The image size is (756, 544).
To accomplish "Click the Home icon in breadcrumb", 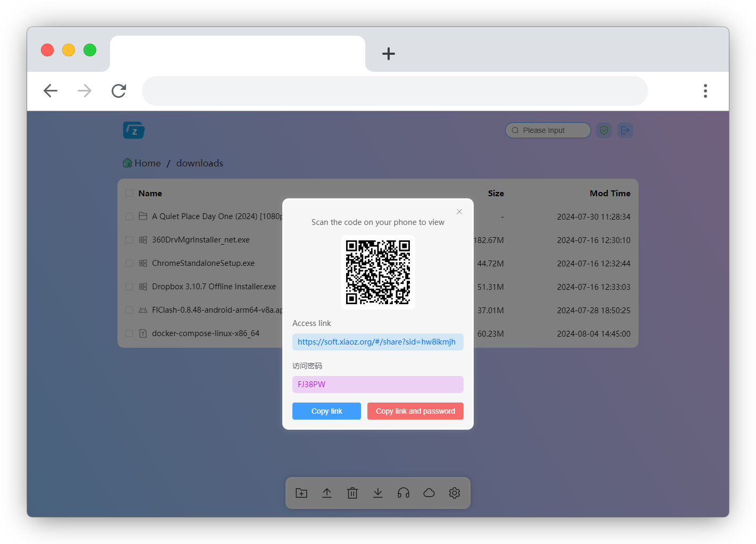I will tap(128, 163).
